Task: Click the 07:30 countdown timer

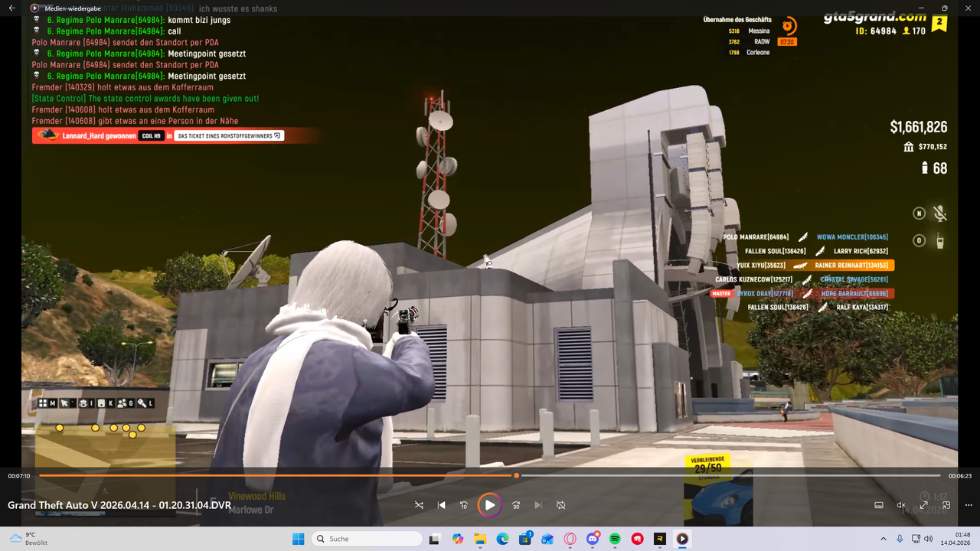Action: 787,42
